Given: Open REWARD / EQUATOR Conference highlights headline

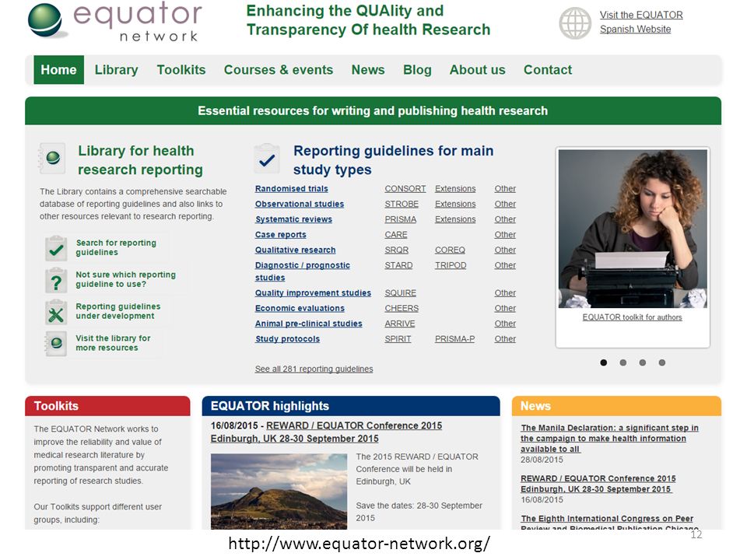Looking at the screenshot, I should pyautogui.click(x=326, y=432).
